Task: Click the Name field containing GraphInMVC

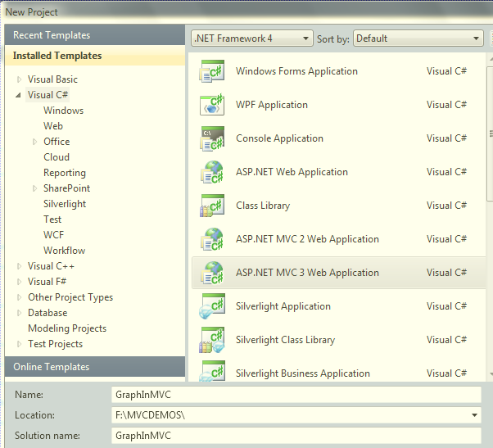Action: (x=296, y=395)
